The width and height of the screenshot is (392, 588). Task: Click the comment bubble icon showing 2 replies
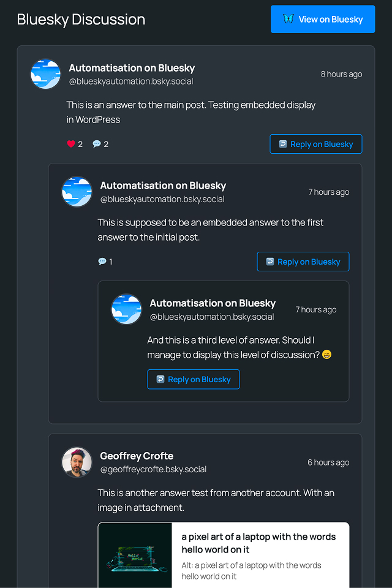pyautogui.click(x=97, y=144)
